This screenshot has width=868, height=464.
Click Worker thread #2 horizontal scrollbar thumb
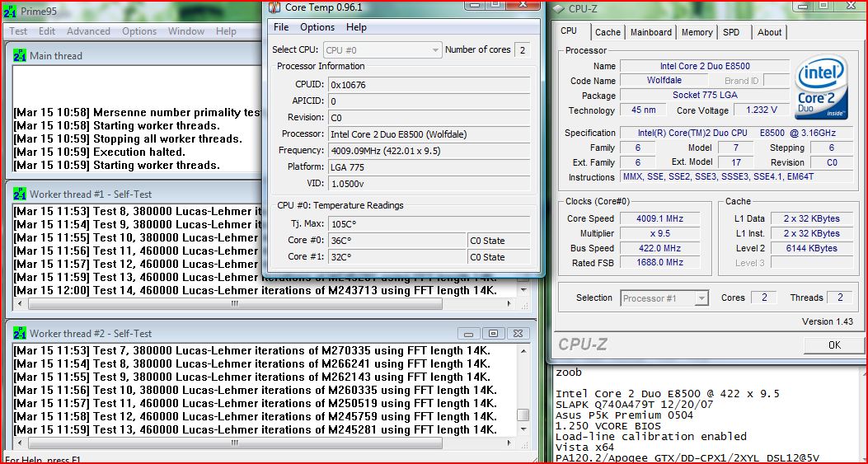[235, 443]
